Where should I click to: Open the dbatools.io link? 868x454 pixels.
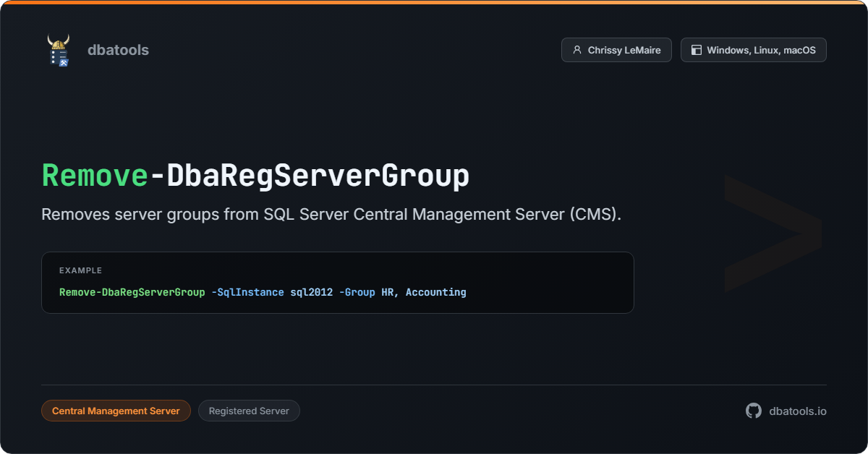pos(797,411)
